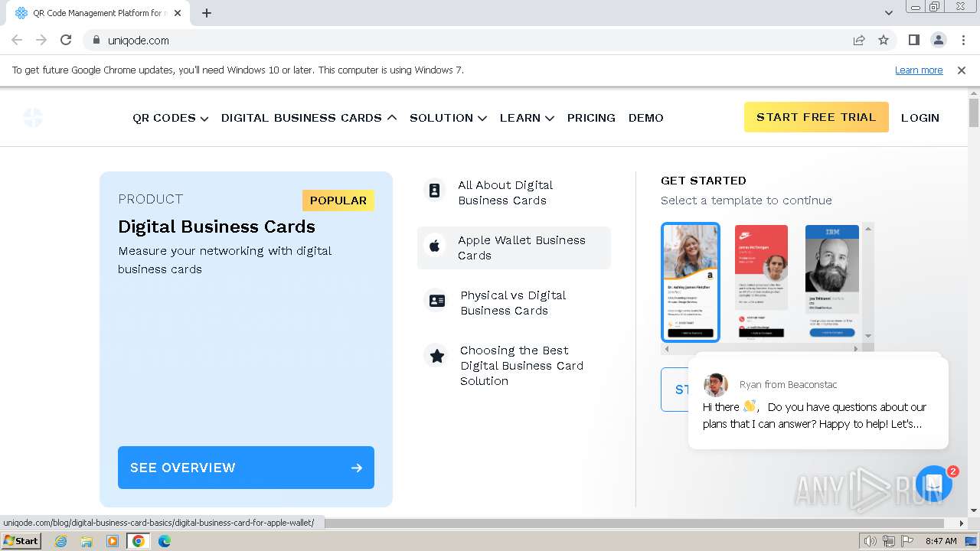Click the taskbar clock showing 8:47 AM
The height and width of the screenshot is (551, 980).
coord(941,541)
